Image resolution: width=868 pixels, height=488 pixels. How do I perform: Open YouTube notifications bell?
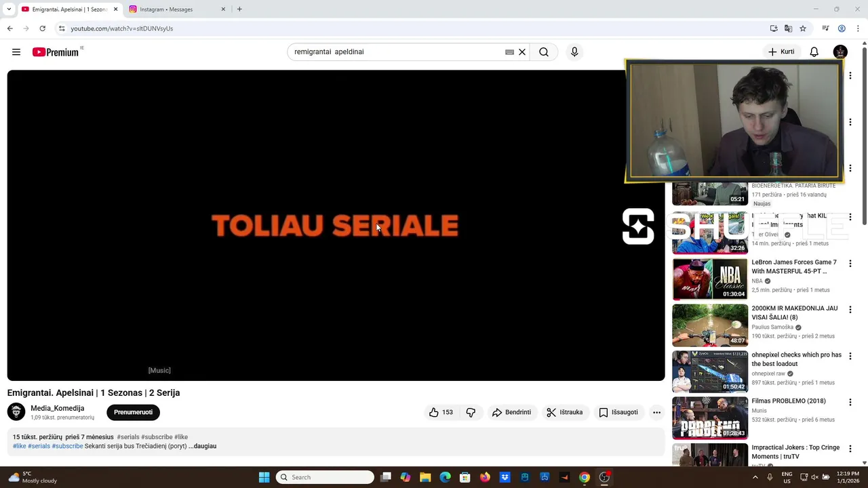point(814,52)
